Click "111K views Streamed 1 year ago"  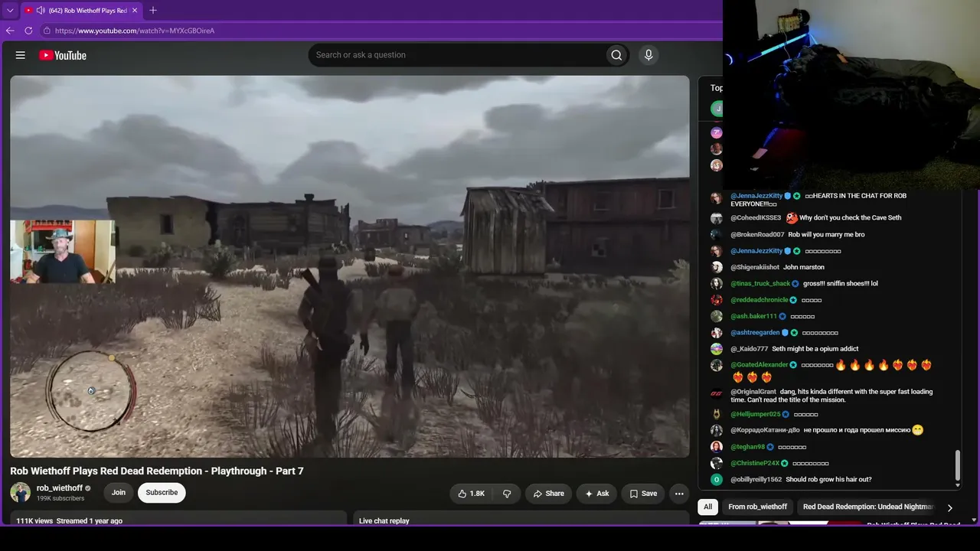pos(70,521)
